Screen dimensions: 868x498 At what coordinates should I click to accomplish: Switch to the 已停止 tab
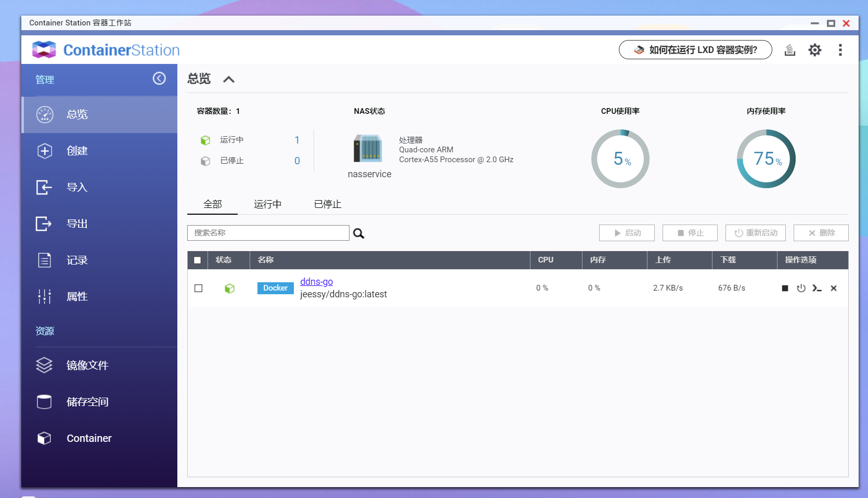point(328,204)
